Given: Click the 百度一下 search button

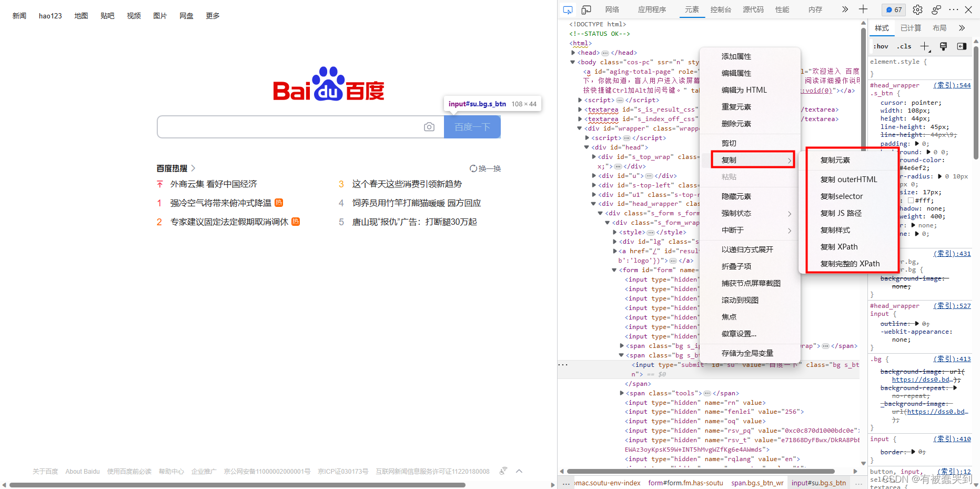Looking at the screenshot, I should 472,127.
